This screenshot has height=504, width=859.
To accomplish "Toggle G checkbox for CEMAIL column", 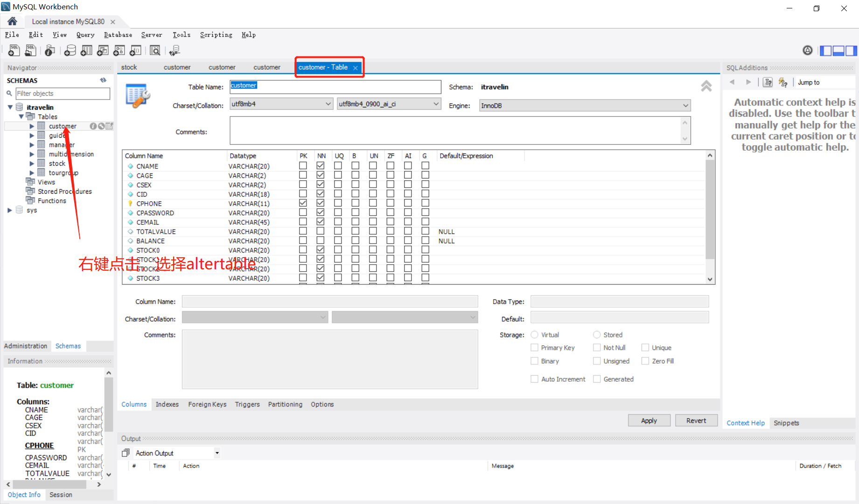I will pyautogui.click(x=425, y=222).
